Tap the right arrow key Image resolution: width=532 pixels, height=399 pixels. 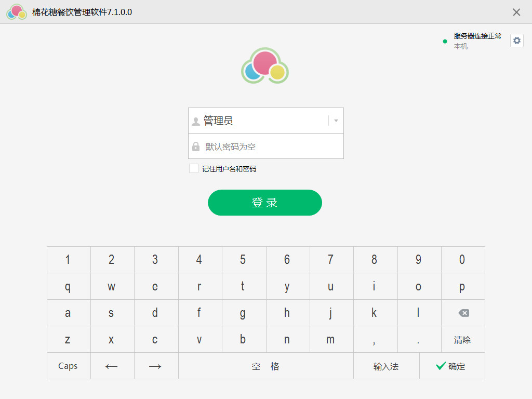(156, 366)
